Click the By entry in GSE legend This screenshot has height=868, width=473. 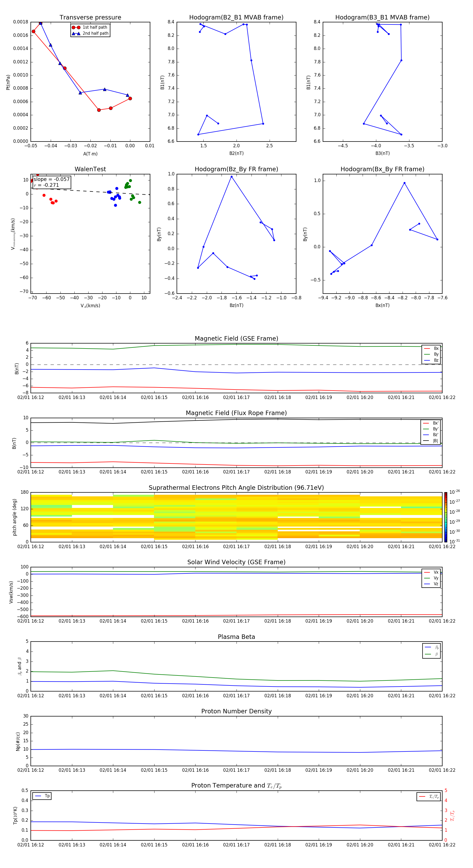(x=431, y=354)
